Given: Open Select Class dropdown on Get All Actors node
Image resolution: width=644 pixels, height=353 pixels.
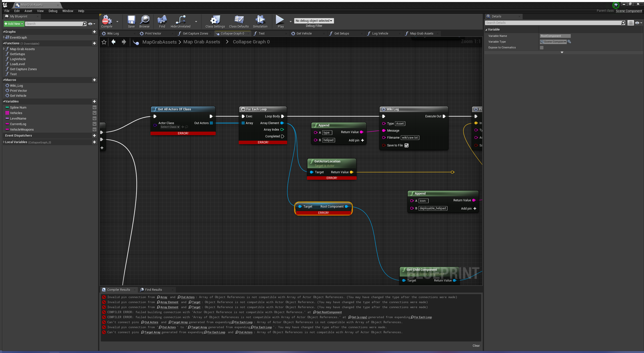Looking at the screenshot, I should coord(170,127).
